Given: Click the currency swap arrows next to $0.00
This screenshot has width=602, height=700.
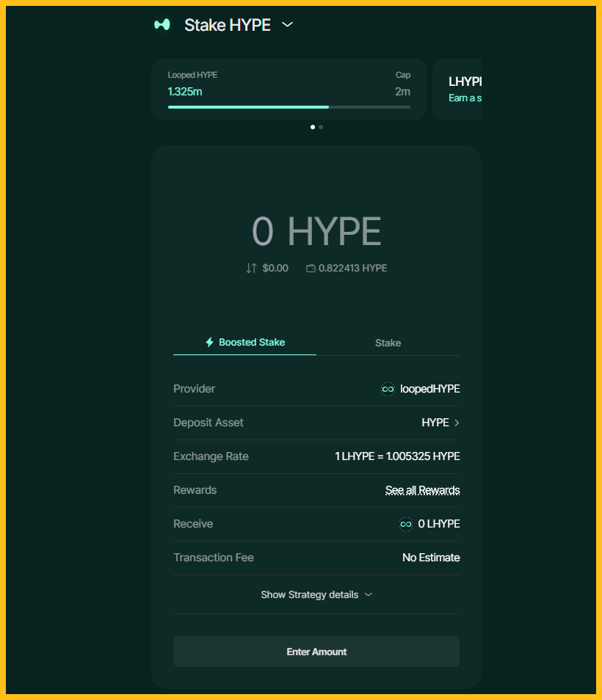Looking at the screenshot, I should click(x=250, y=268).
